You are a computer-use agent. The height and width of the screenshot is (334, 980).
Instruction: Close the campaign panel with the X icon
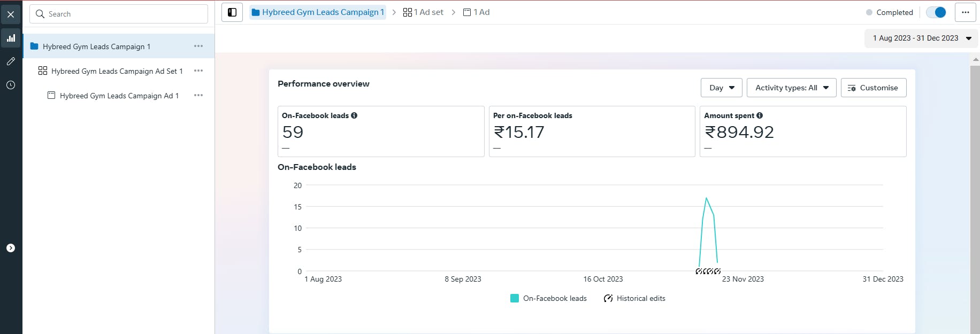click(11, 14)
